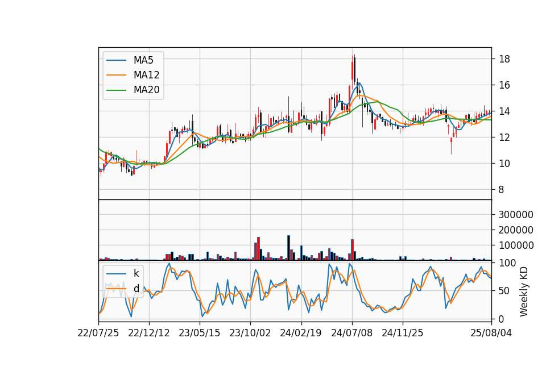Click the price axis value 14
The width and height of the screenshot is (546, 392).
pos(504,111)
